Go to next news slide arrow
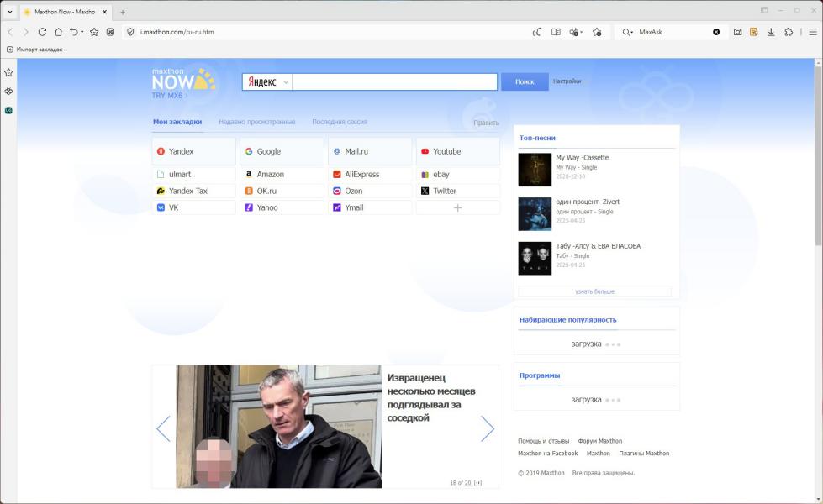 487,428
